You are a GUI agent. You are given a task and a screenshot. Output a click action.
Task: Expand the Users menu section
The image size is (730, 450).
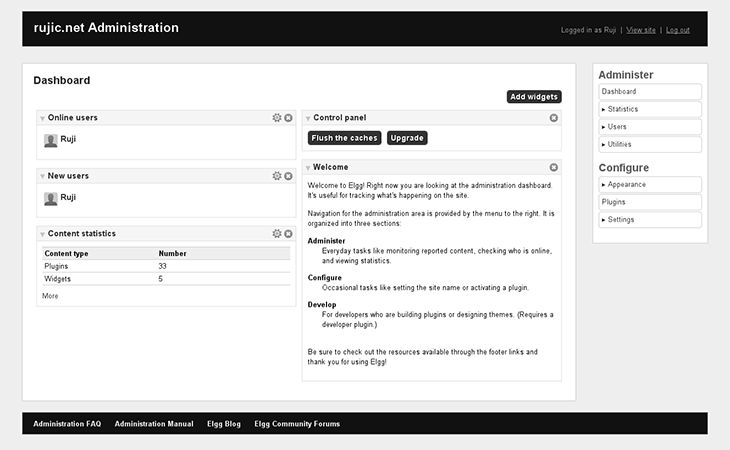650,127
